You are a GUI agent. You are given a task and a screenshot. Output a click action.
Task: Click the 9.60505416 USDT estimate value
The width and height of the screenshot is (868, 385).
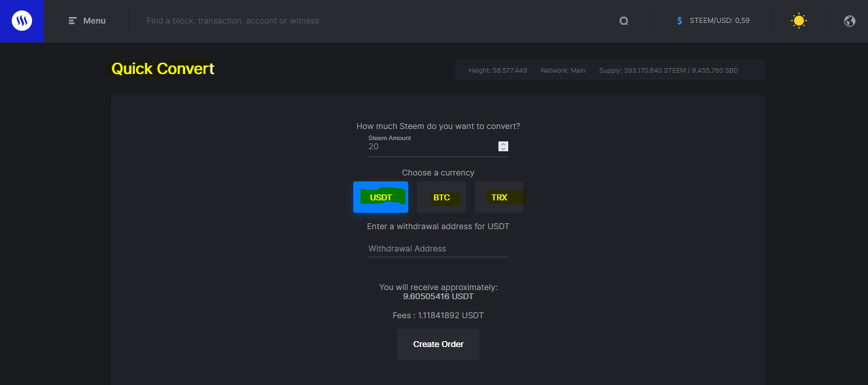pyautogui.click(x=438, y=297)
